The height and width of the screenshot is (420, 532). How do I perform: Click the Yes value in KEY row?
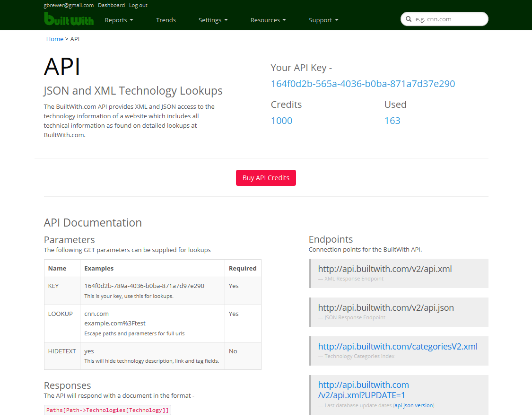[234, 286]
